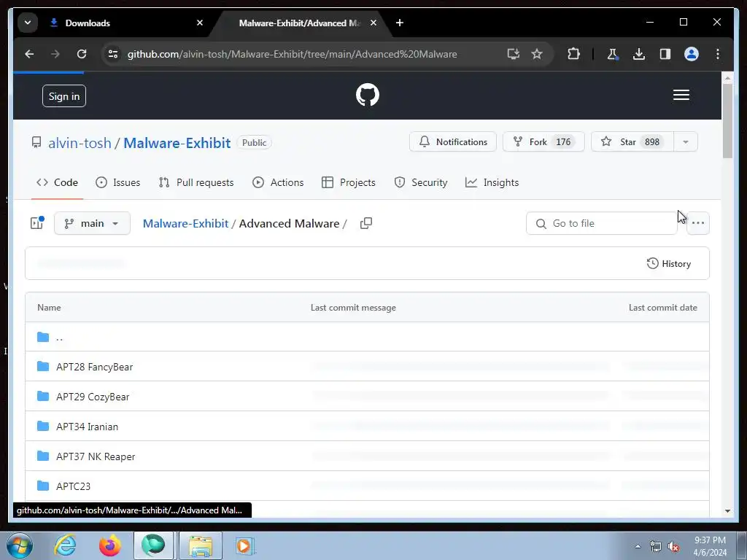This screenshot has width=747, height=560.
Task: Open the Malware-Exhibit repository title link
Action: [x=177, y=143]
